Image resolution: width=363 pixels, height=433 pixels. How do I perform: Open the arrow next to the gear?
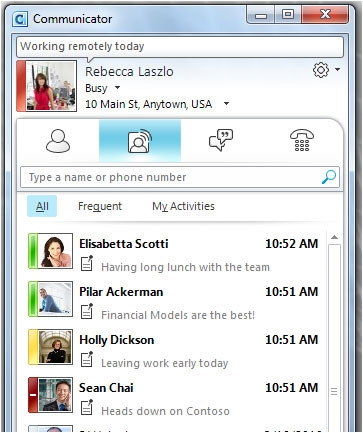coord(337,69)
